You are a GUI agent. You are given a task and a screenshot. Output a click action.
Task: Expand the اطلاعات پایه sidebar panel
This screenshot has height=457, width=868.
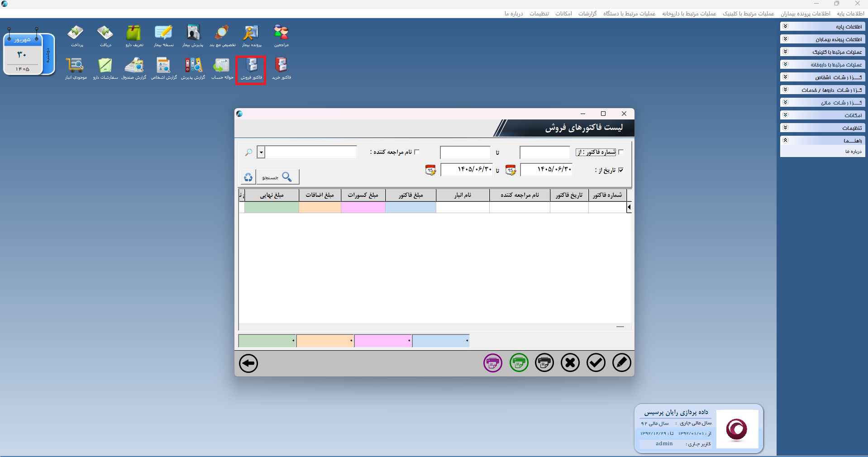pos(823,27)
